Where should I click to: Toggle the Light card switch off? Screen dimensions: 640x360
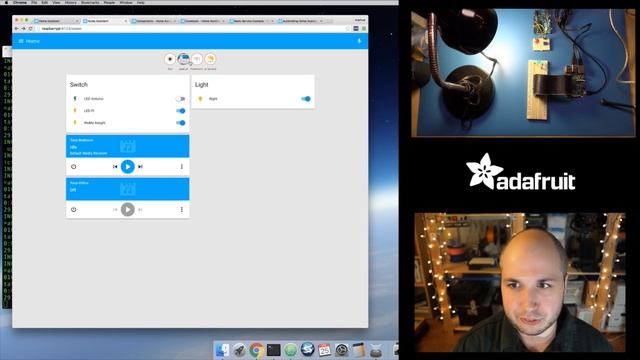pyautogui.click(x=306, y=99)
